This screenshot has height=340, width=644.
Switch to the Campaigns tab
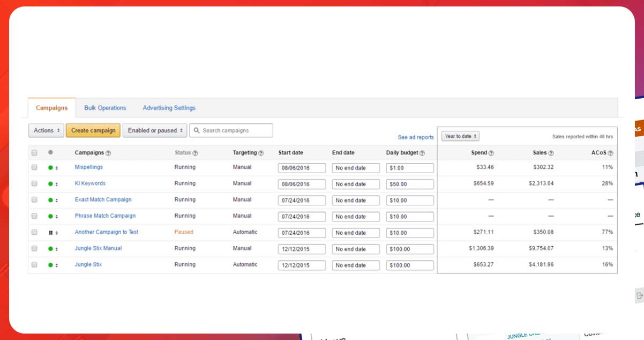coord(52,108)
